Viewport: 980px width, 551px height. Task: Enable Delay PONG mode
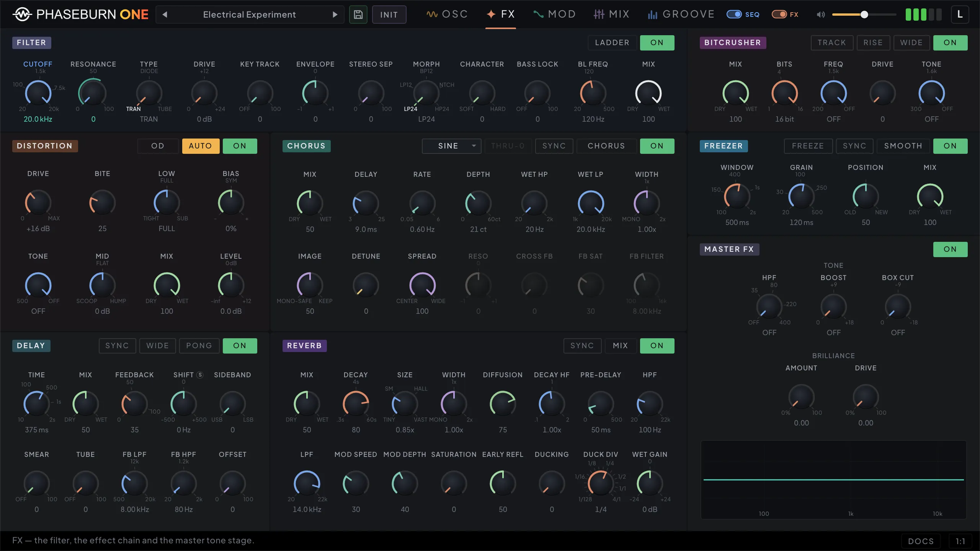click(199, 346)
